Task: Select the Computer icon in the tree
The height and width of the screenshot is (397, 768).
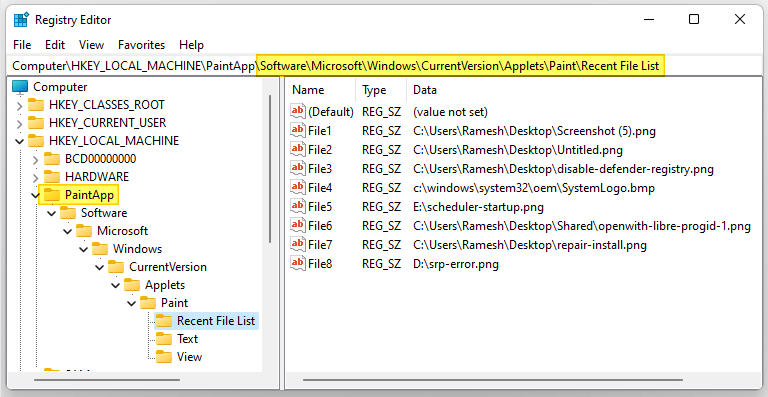Action: pyautogui.click(x=20, y=87)
